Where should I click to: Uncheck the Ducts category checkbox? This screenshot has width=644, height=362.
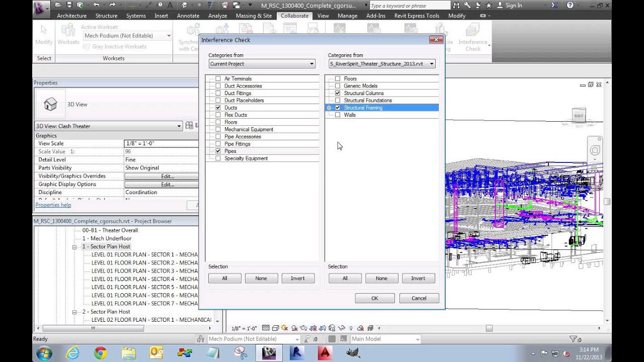click(x=218, y=108)
